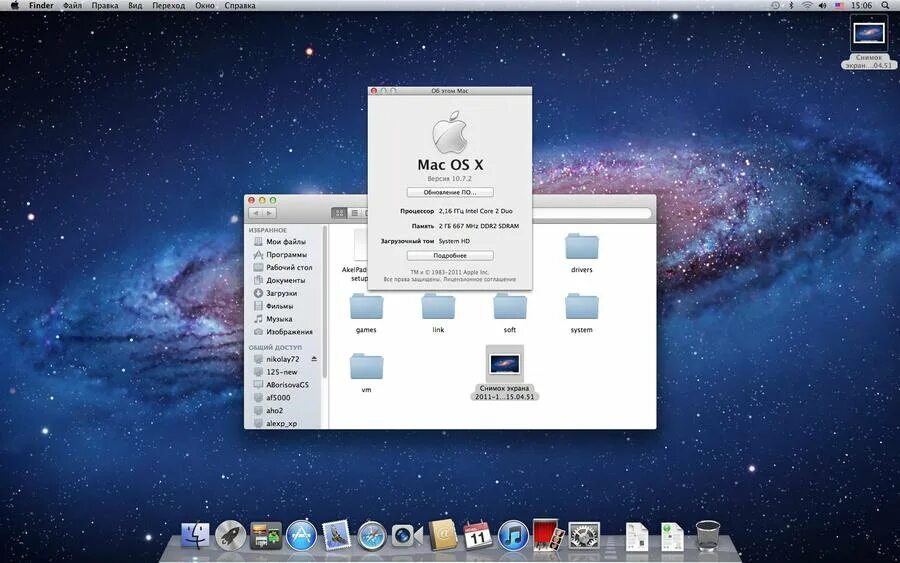Select the Снимок экрана file on desktop
The height and width of the screenshot is (563, 900).
pos(868,41)
